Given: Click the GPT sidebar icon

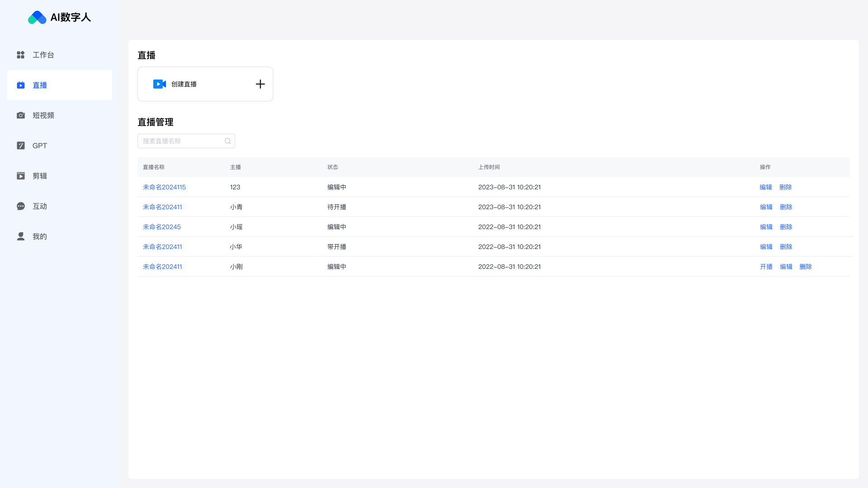Looking at the screenshot, I should (x=21, y=145).
